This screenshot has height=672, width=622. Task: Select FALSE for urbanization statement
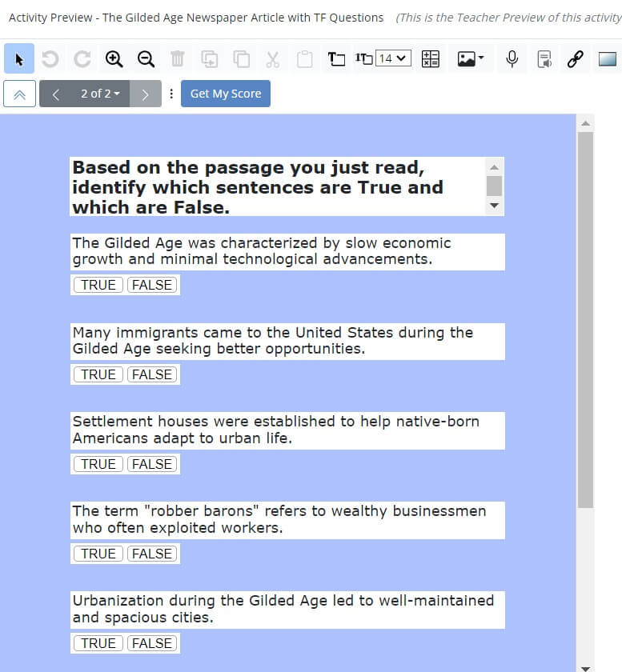(152, 643)
